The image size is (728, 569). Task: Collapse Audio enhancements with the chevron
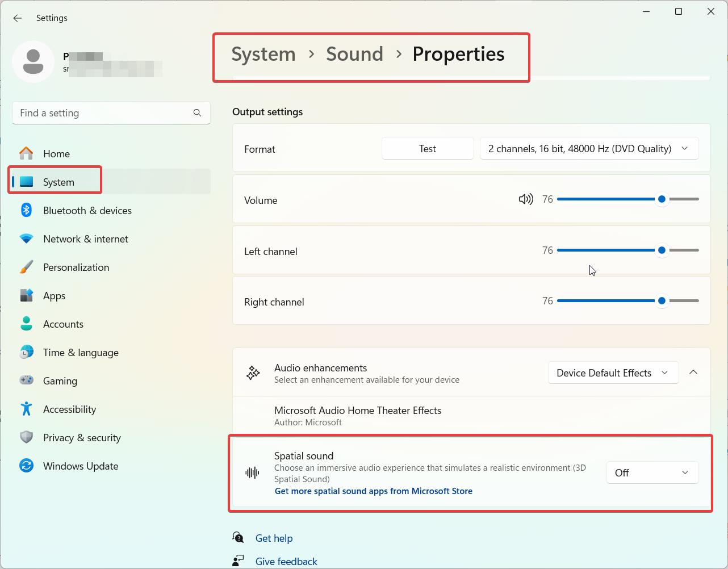(693, 372)
